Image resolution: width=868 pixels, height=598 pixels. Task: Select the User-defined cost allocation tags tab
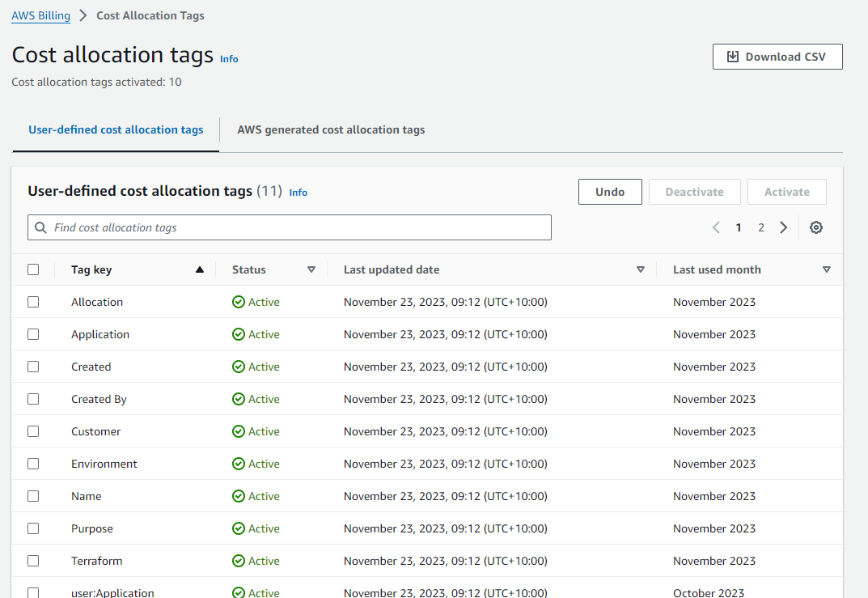click(115, 129)
